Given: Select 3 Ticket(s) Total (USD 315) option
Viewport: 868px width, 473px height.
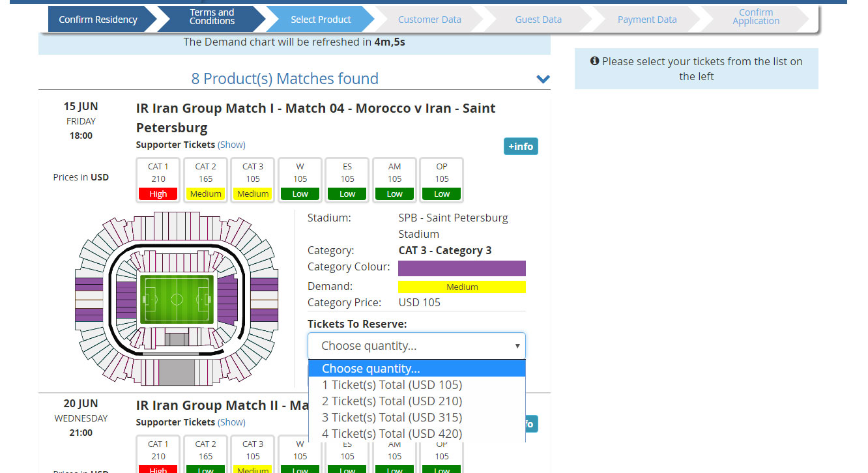Looking at the screenshot, I should coord(392,418).
